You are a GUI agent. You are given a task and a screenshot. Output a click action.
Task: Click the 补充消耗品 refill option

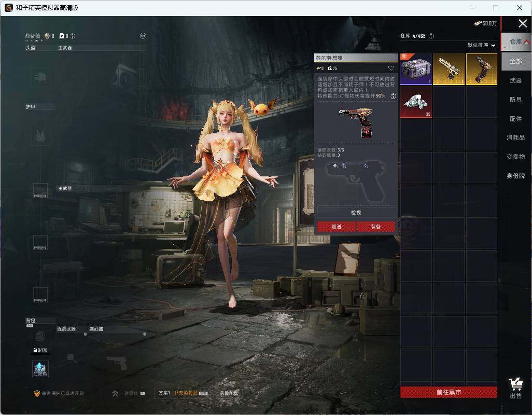click(x=186, y=393)
